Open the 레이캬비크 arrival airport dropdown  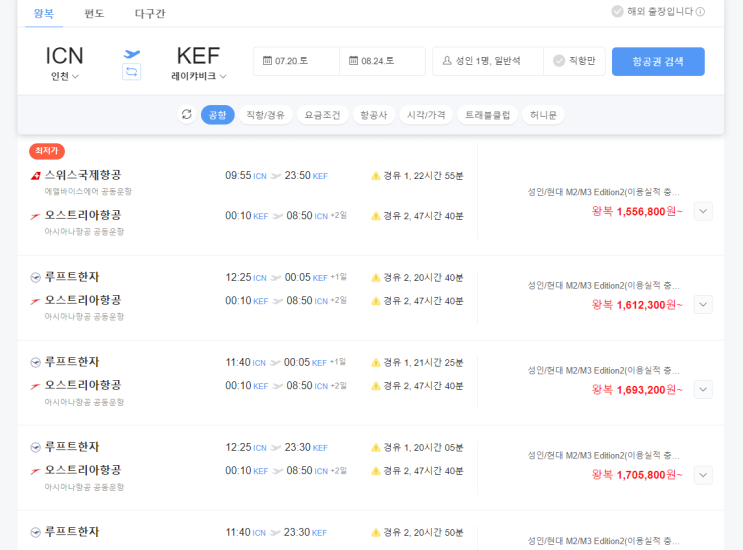click(198, 76)
